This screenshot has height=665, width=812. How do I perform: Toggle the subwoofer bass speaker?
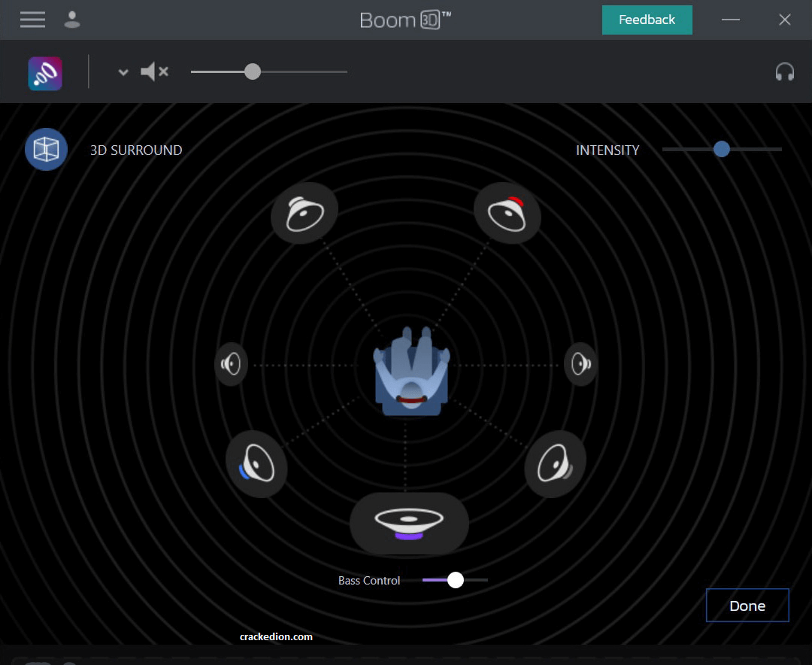click(x=409, y=523)
